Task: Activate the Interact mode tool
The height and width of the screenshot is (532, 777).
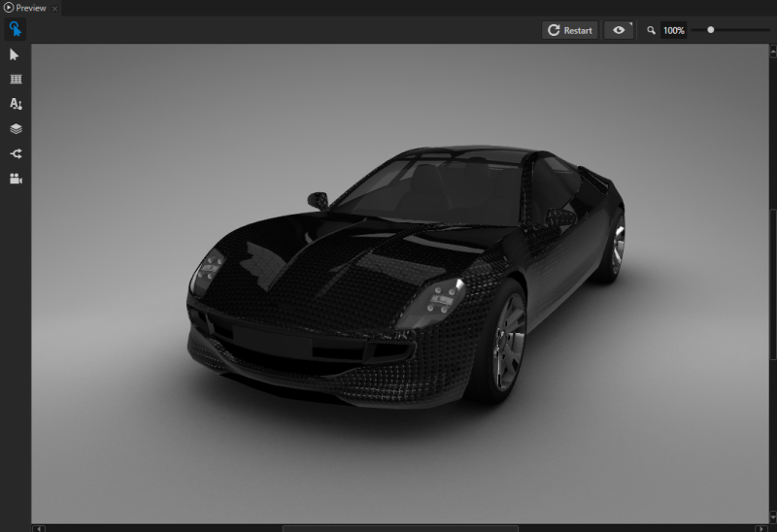Action: coord(16,29)
